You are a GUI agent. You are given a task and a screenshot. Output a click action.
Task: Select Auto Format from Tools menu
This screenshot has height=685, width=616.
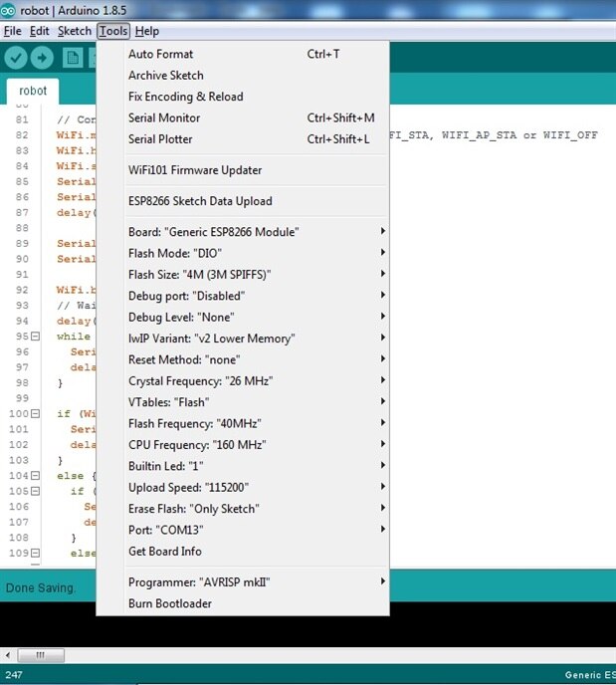point(161,54)
